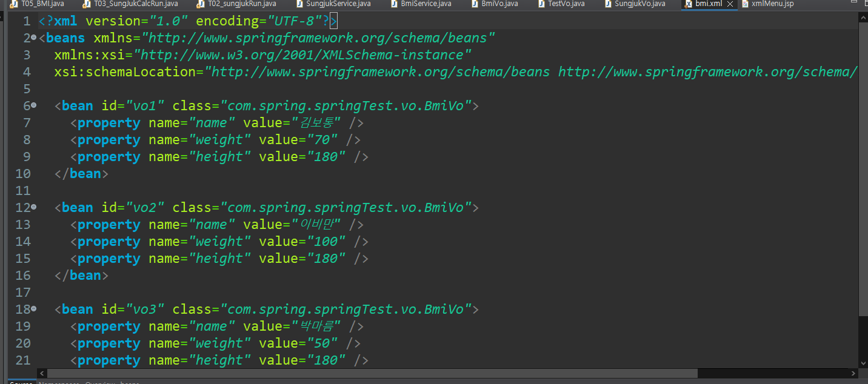Screen dimensions: 868x384
Task: Click the xmlMenu.jsp tab file icon
Action: [746, 4]
